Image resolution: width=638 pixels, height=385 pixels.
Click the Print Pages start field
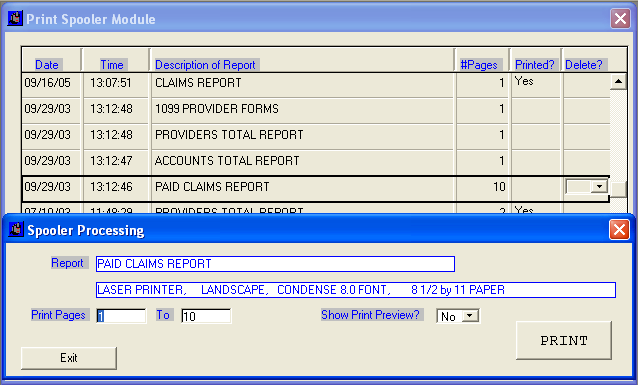pyautogui.click(x=121, y=316)
